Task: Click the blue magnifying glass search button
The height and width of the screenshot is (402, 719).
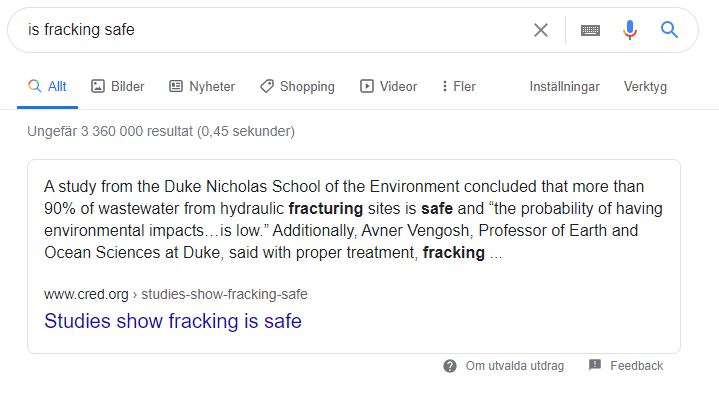Action: [x=670, y=30]
